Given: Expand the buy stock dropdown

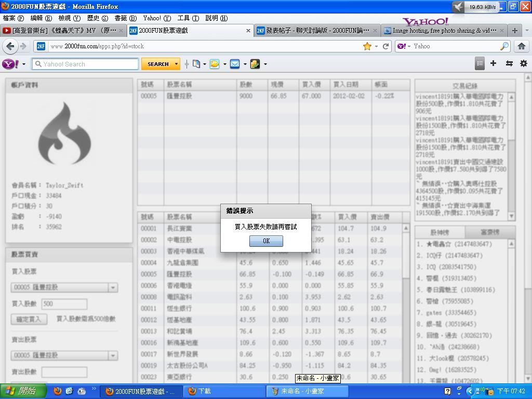Looking at the screenshot, I should tap(112, 287).
